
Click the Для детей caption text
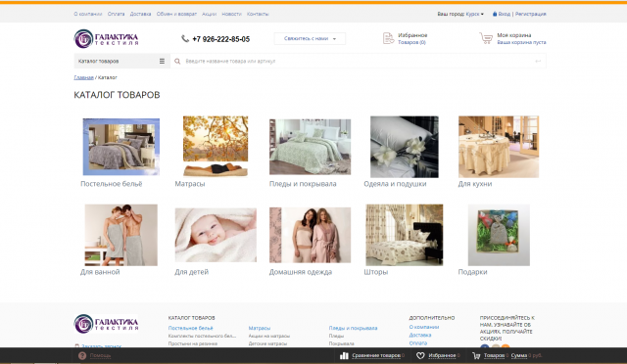[x=192, y=272]
